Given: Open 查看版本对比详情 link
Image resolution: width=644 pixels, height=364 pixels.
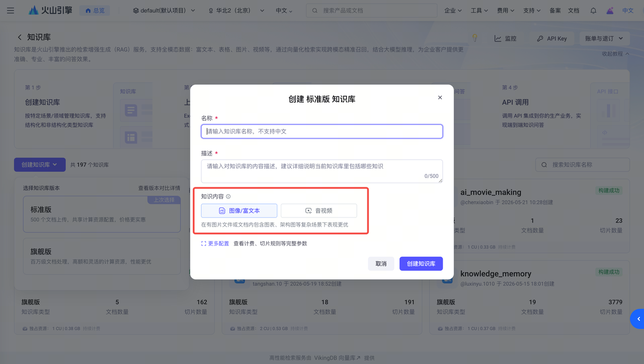Looking at the screenshot, I should point(159,188).
